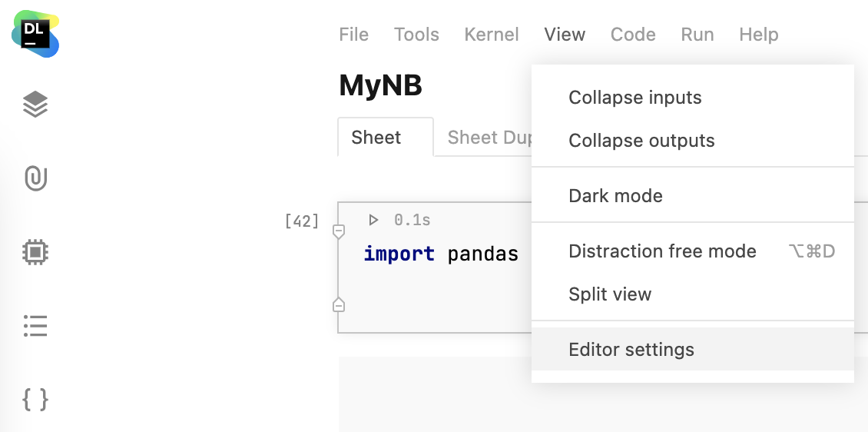Switch to the Sheet tab

[x=376, y=138]
